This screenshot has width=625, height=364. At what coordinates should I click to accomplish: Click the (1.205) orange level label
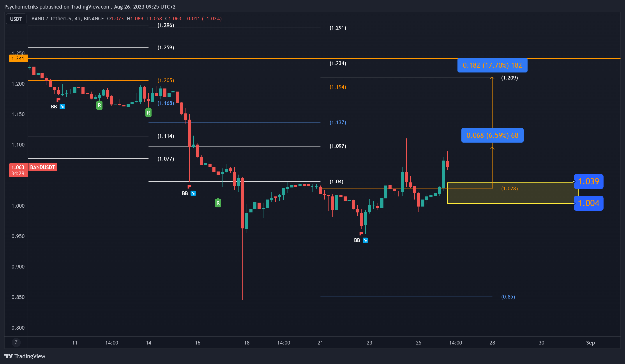166,80
